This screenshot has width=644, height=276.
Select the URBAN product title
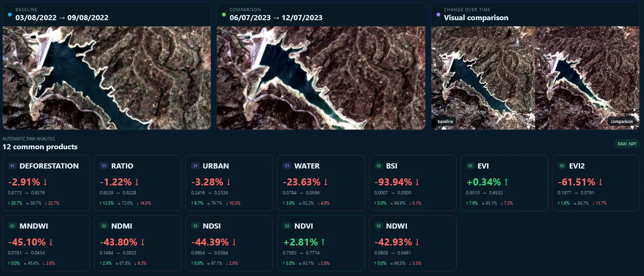click(216, 166)
